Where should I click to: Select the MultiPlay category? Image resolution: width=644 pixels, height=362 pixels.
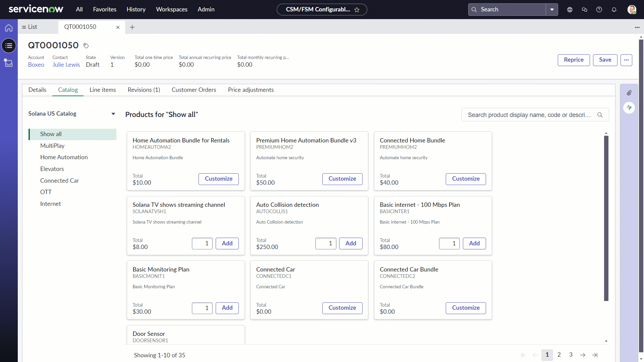point(72,146)
